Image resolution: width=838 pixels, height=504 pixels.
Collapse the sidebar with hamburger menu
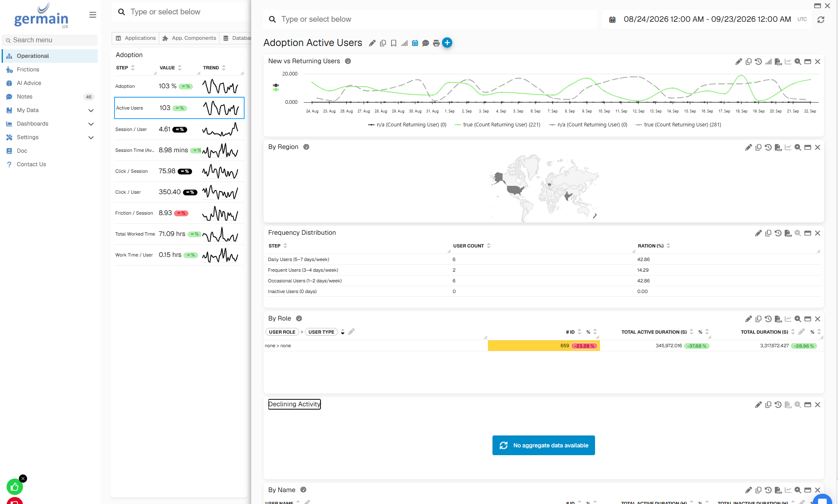[93, 15]
